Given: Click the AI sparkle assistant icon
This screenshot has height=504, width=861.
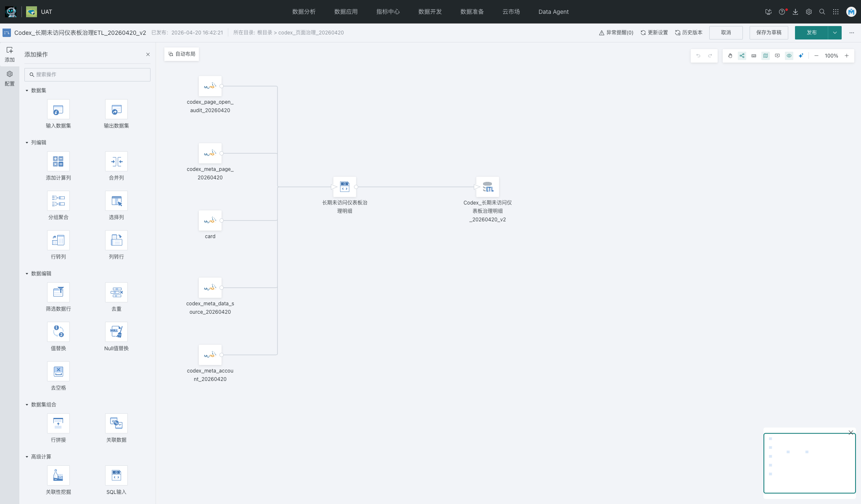Looking at the screenshot, I should point(801,56).
